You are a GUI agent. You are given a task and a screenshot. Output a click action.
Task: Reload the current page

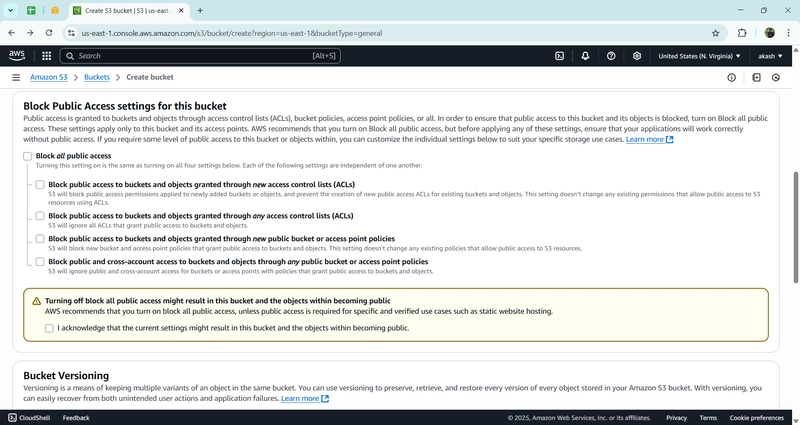[49, 33]
